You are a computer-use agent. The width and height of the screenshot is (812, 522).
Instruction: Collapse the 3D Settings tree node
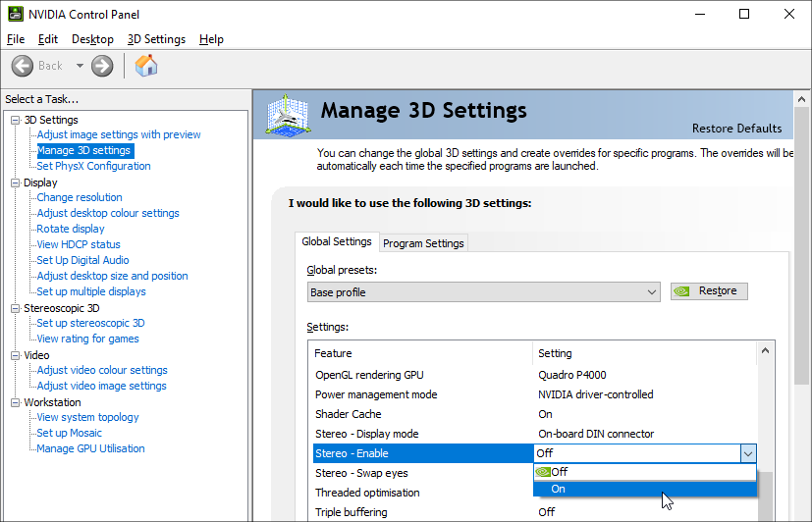click(15, 120)
